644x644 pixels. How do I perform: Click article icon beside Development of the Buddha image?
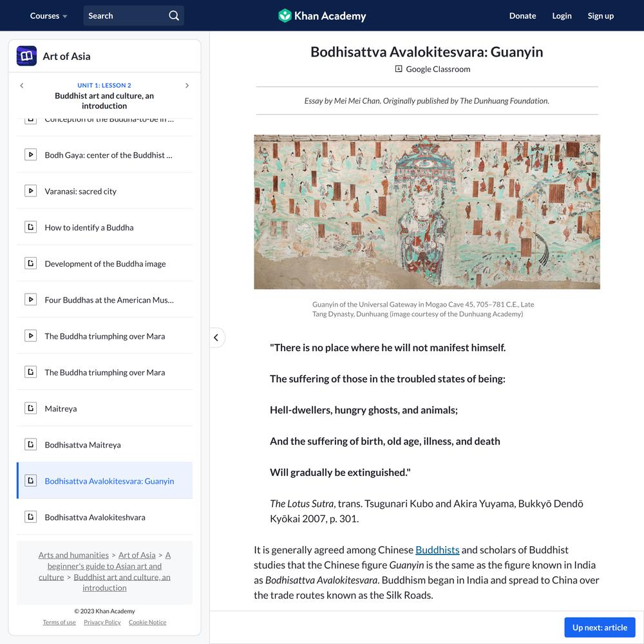coord(31,263)
